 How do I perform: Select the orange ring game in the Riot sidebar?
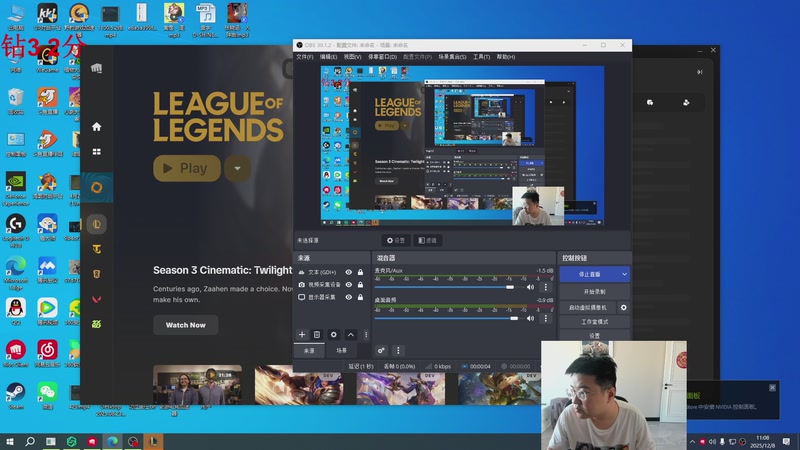(x=96, y=188)
